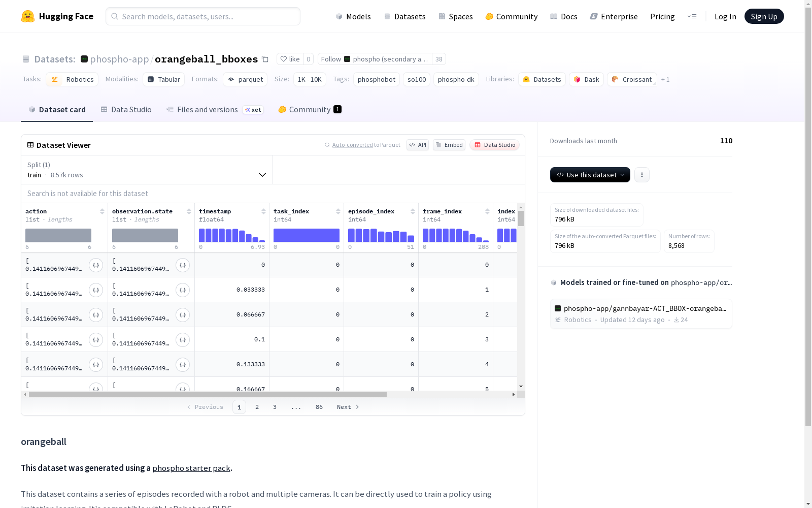Screen dimensions: 812x508
Task: Expand the Split train dropdown
Action: pos(147,170)
